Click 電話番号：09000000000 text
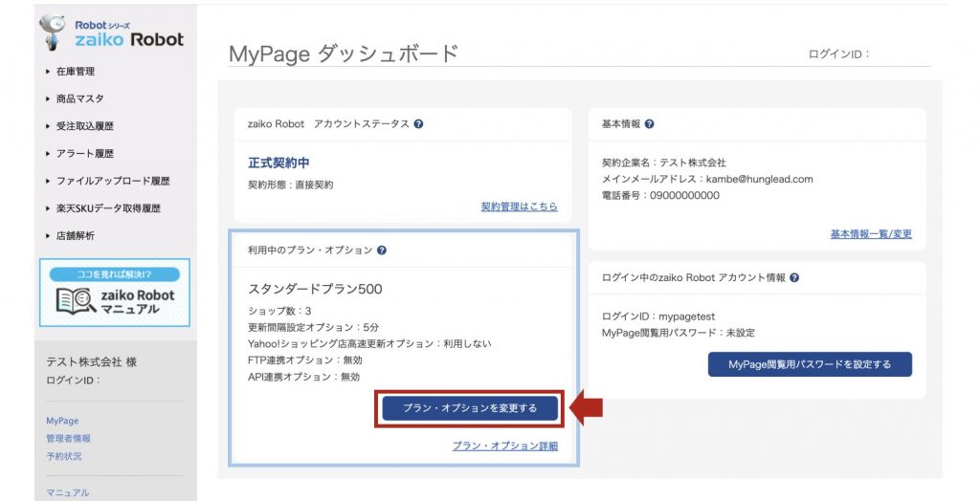The width and height of the screenshot is (980, 501). pyautogui.click(x=660, y=195)
